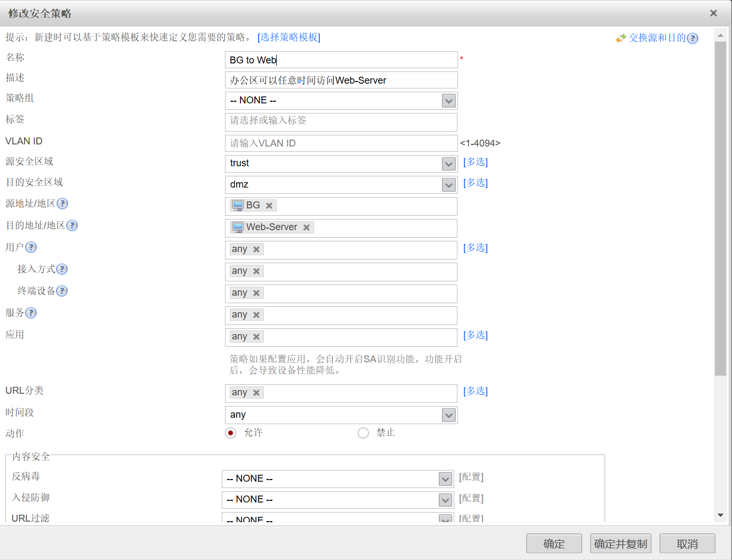Select the 禁止 action radio button
The height and width of the screenshot is (560, 732).
[363, 433]
